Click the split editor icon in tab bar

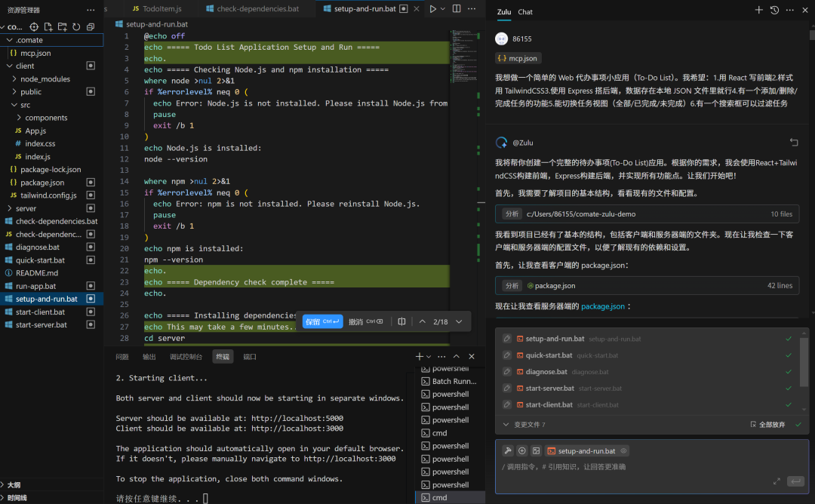click(457, 9)
